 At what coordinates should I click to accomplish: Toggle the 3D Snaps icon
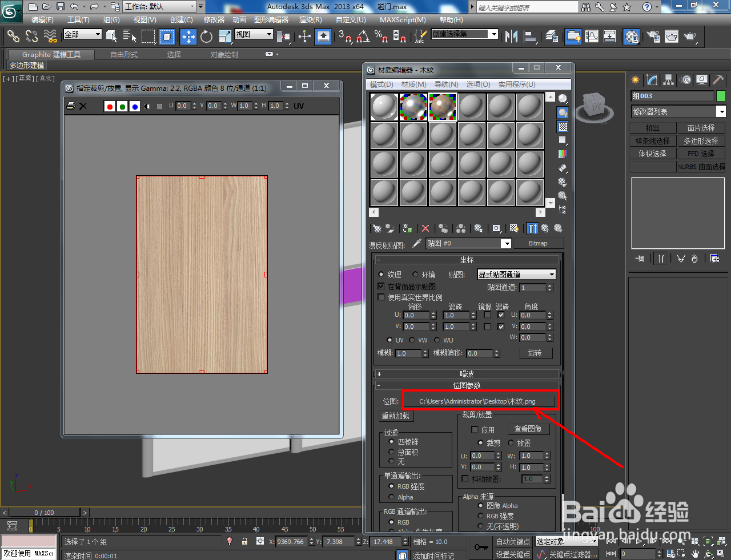345,37
